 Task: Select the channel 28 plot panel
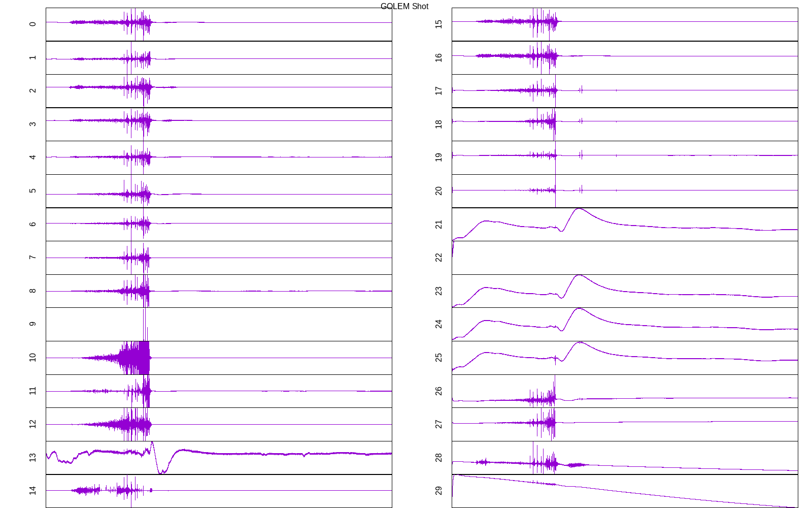click(x=625, y=457)
